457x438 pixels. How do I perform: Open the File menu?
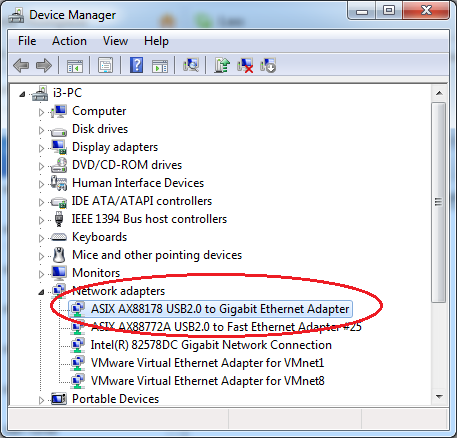coord(27,41)
